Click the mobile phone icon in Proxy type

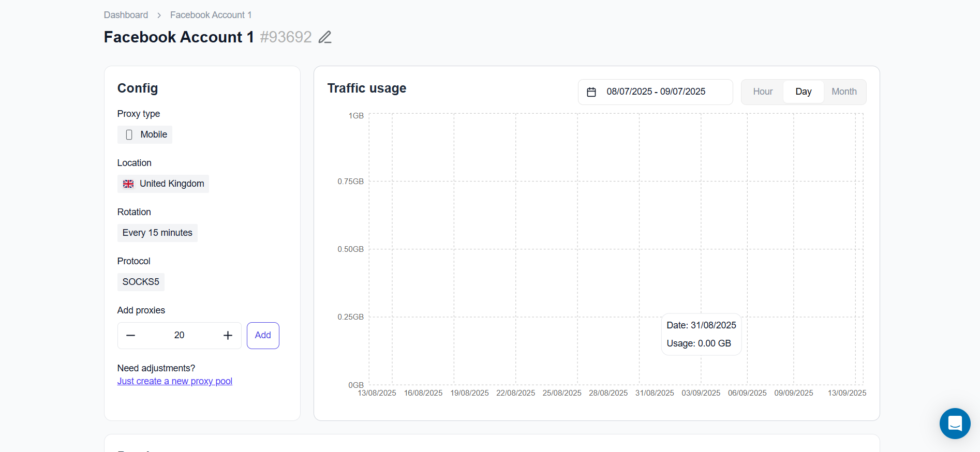129,135
